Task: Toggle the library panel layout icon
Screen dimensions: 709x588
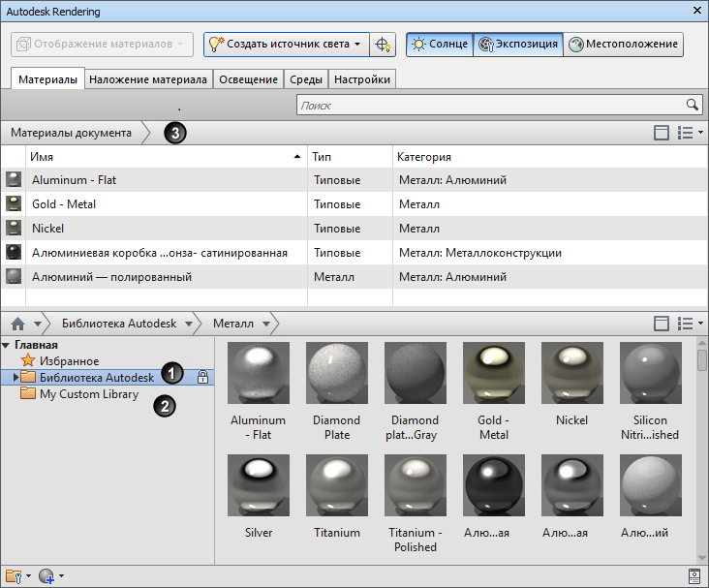Action: (662, 324)
